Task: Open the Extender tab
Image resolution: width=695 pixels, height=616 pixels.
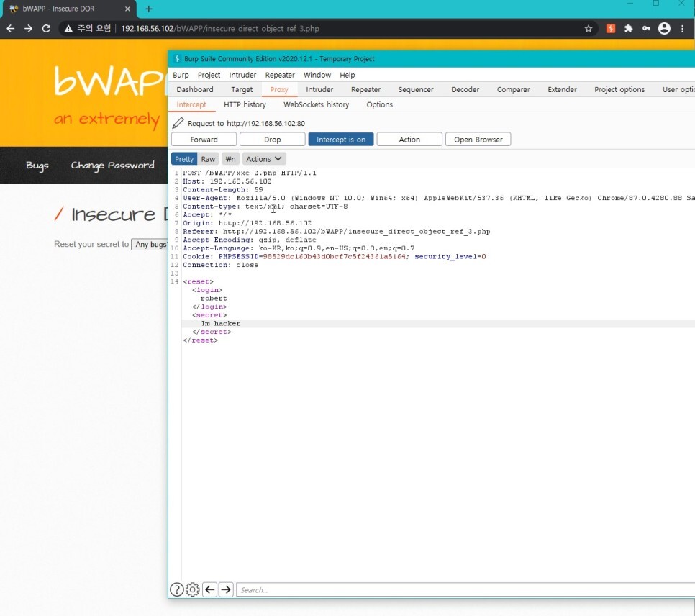Action: [x=562, y=89]
